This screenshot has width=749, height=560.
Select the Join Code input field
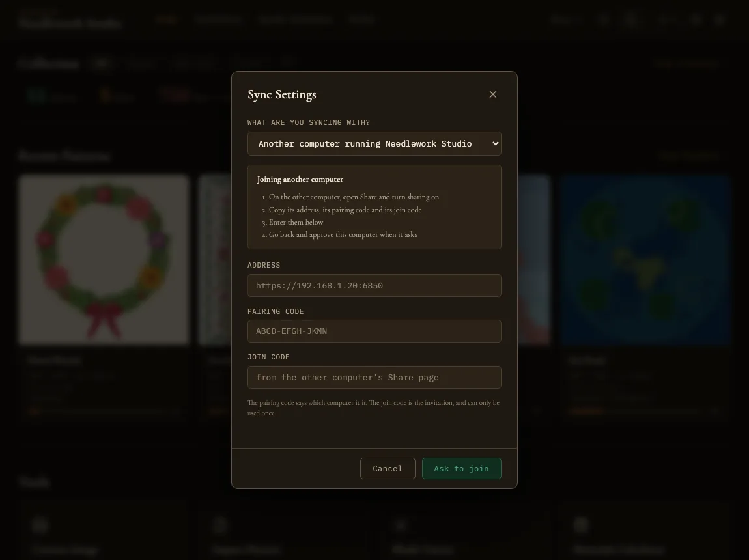pos(374,377)
